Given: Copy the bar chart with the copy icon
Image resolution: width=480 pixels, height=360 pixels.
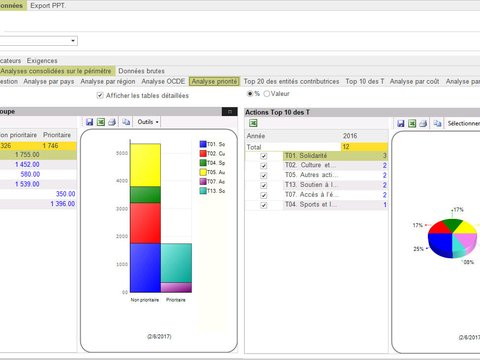Looking at the screenshot, I should [x=126, y=122].
